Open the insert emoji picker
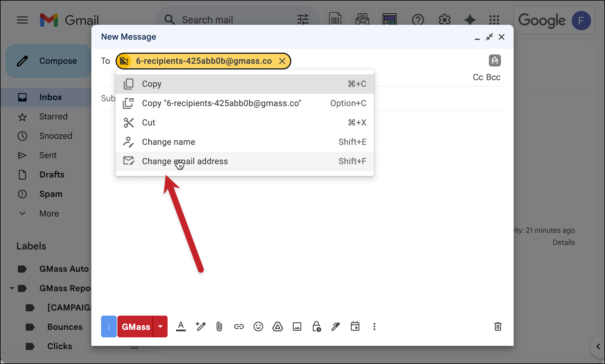The image size is (605, 364). point(258,327)
